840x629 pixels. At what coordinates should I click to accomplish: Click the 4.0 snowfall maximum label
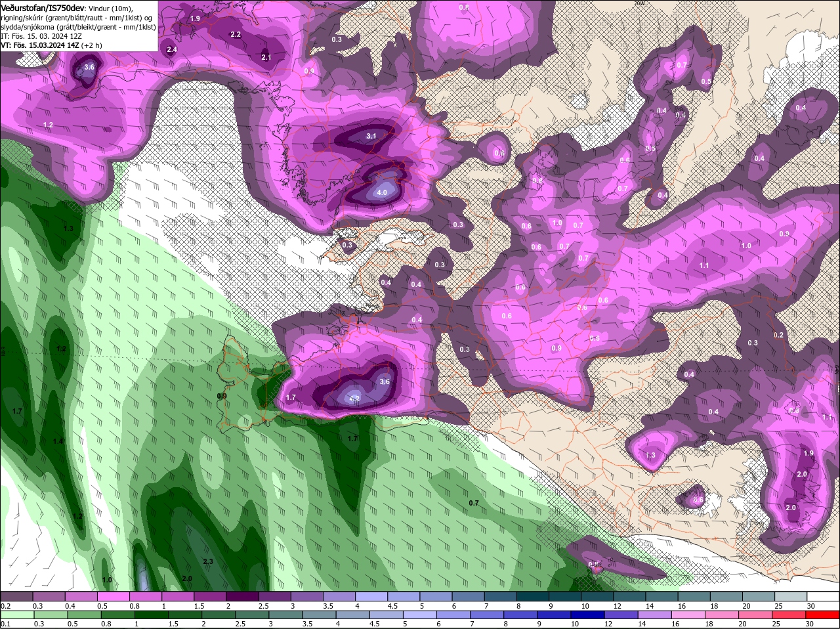point(381,192)
